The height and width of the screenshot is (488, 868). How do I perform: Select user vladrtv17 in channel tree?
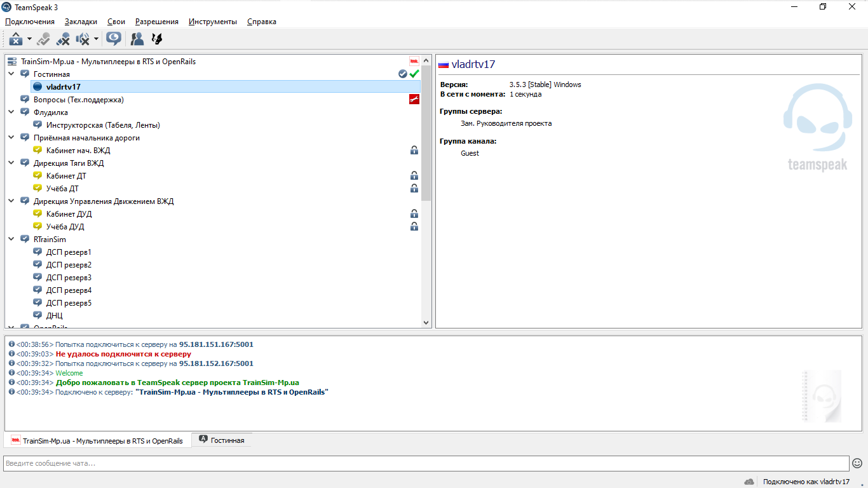63,87
